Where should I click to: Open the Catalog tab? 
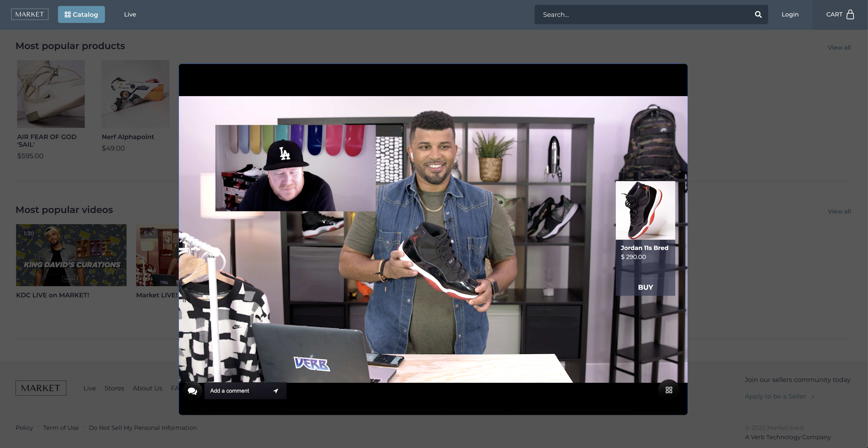click(81, 14)
